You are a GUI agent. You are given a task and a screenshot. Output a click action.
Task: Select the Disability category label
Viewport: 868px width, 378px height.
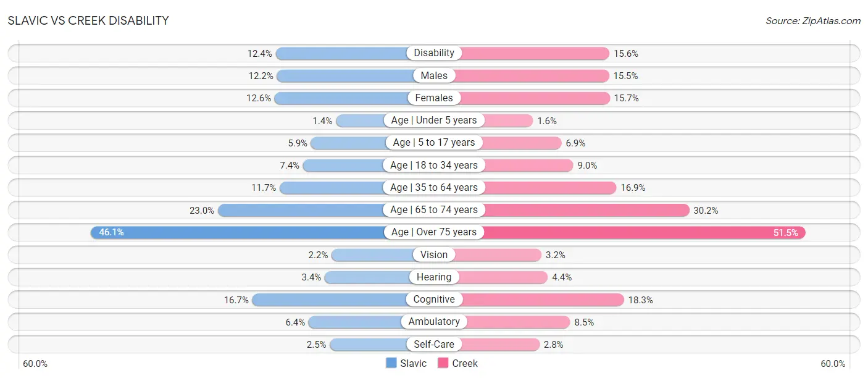pos(434,53)
